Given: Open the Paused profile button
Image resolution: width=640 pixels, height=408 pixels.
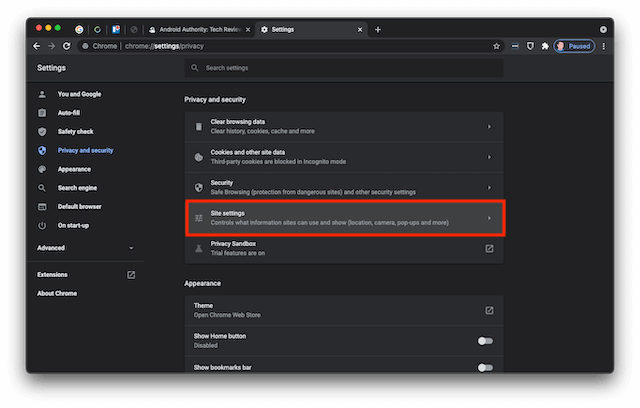Looking at the screenshot, I should pyautogui.click(x=574, y=46).
